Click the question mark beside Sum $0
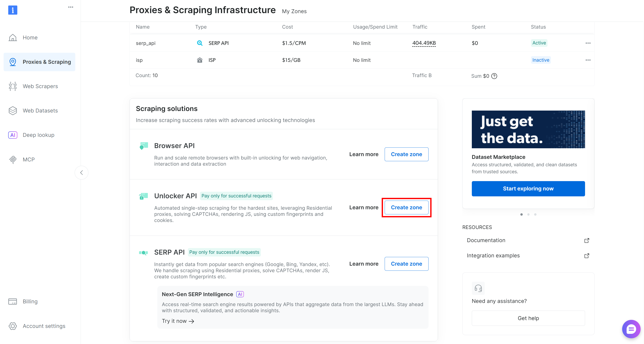Viewport: 644px width, 344px height. point(495,76)
